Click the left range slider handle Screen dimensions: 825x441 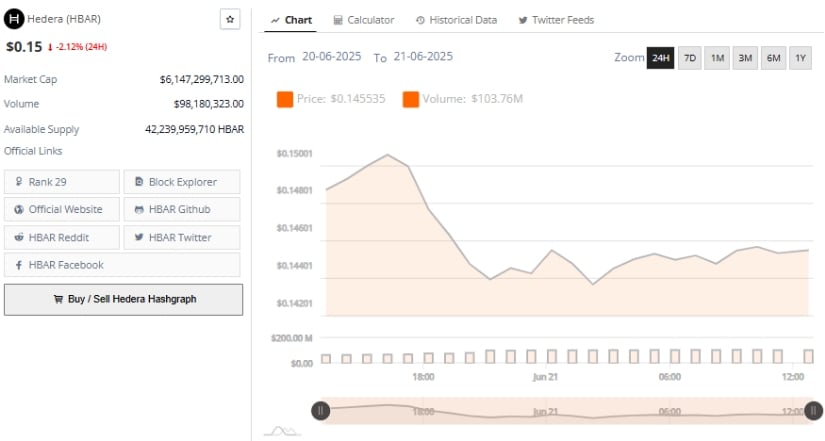[321, 410]
